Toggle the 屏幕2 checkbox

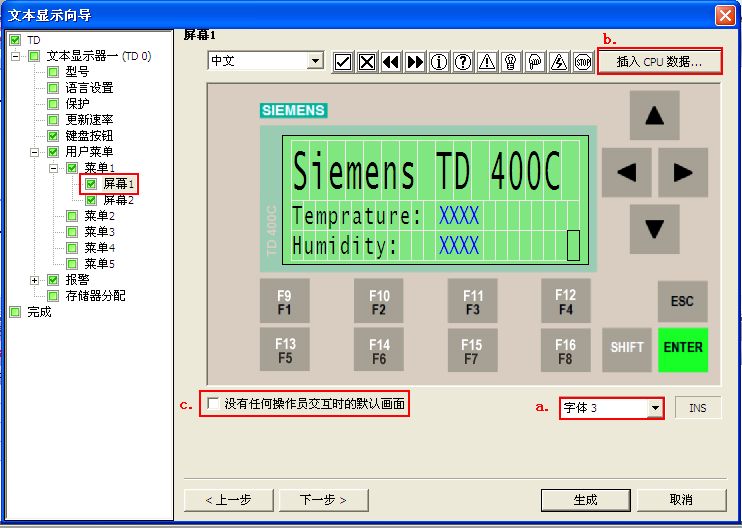pyautogui.click(x=91, y=200)
